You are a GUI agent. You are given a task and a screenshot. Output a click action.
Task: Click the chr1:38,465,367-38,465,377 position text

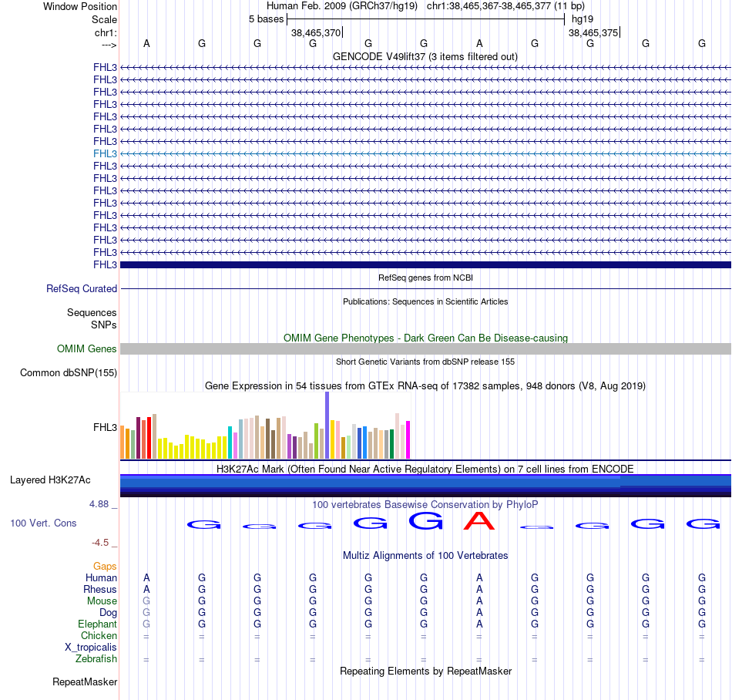(489, 6)
